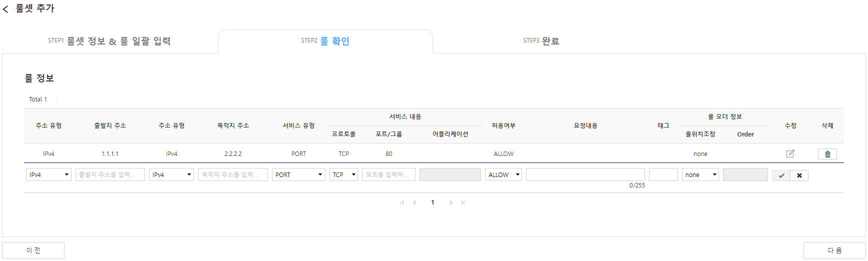Click the 서비스 유형 column header
This screenshot has width=868, height=261.
(298, 125)
